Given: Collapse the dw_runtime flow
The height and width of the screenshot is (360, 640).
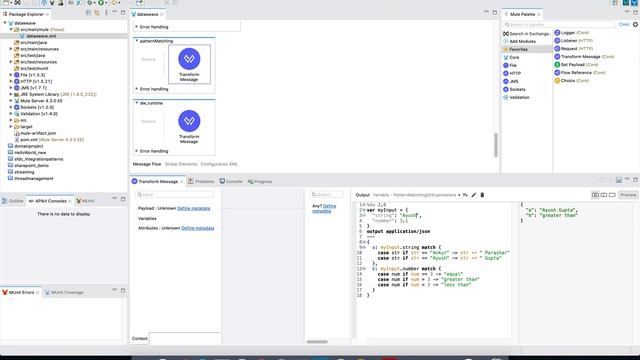Looking at the screenshot, I should 136,103.
